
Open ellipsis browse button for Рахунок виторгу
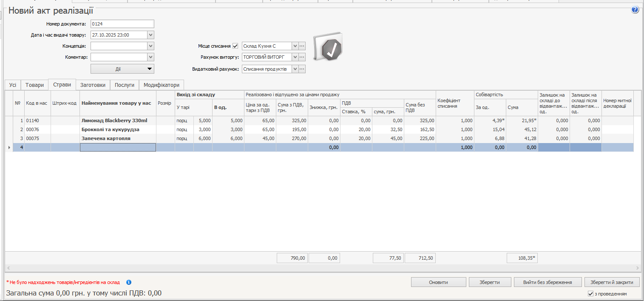302,57
